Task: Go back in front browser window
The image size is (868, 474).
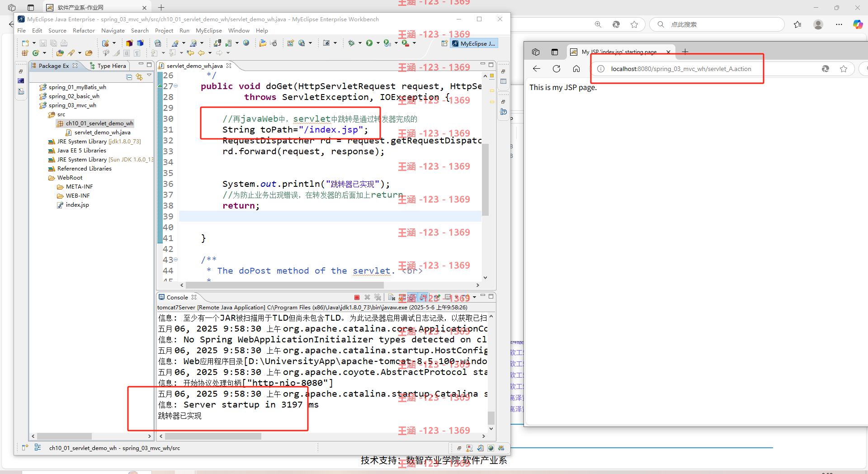Action: pyautogui.click(x=537, y=69)
